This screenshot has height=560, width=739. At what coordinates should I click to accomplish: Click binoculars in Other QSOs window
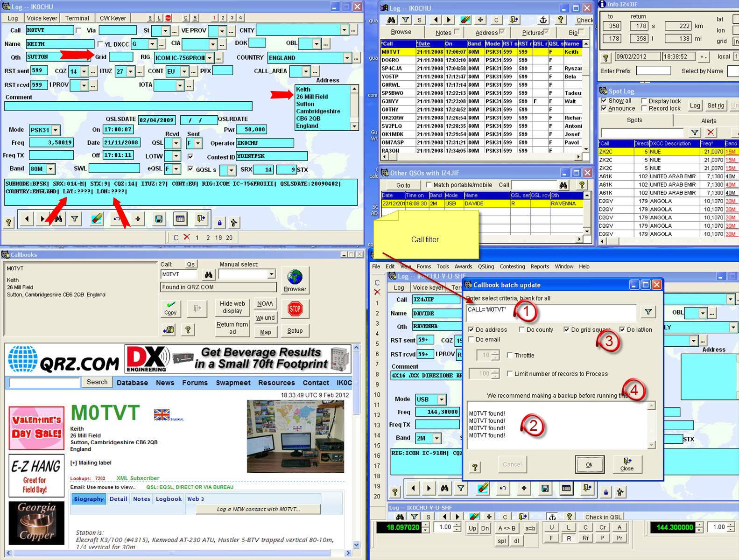pyautogui.click(x=563, y=185)
